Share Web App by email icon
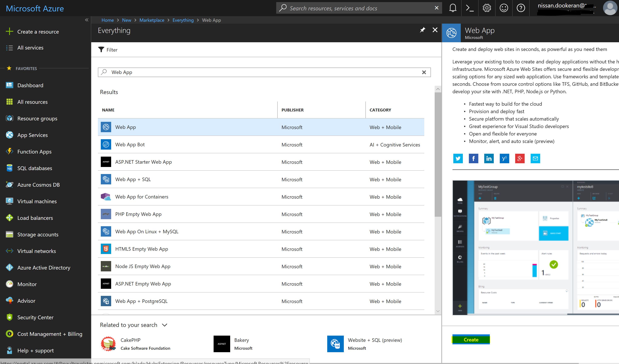This screenshot has width=619, height=364. [535, 158]
